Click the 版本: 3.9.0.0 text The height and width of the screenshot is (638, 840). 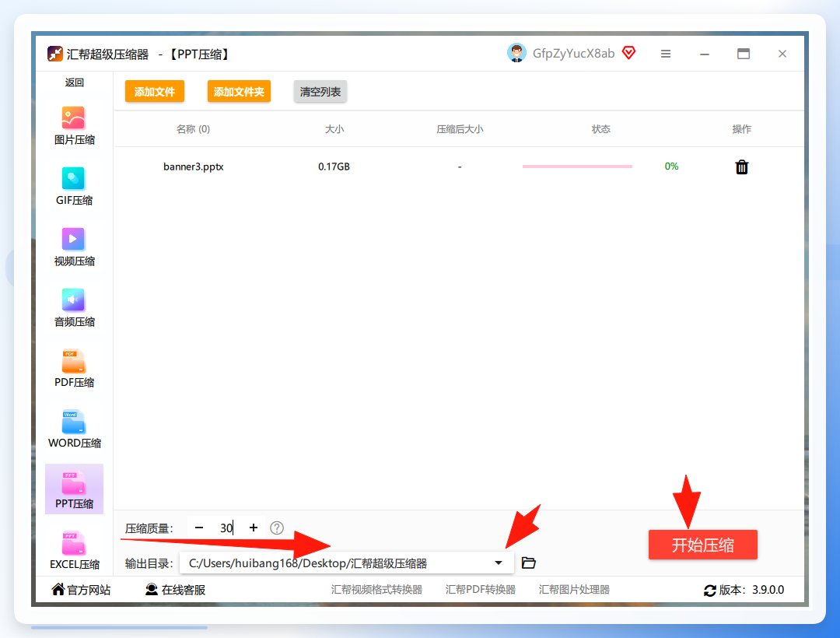click(751, 590)
